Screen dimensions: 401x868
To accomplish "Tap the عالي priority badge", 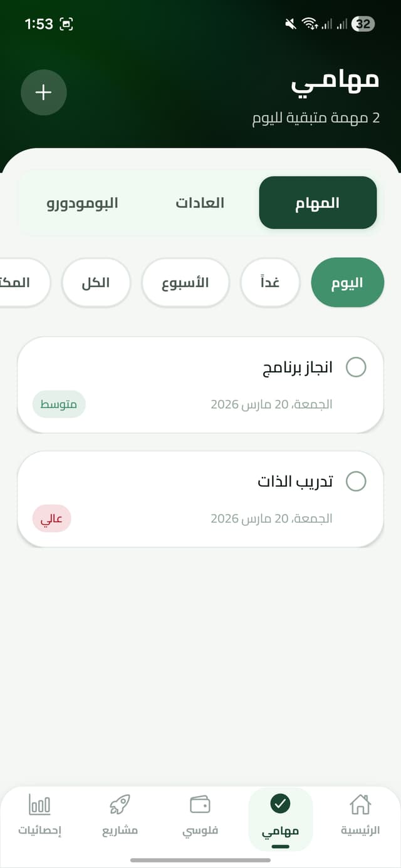I will pyautogui.click(x=52, y=518).
